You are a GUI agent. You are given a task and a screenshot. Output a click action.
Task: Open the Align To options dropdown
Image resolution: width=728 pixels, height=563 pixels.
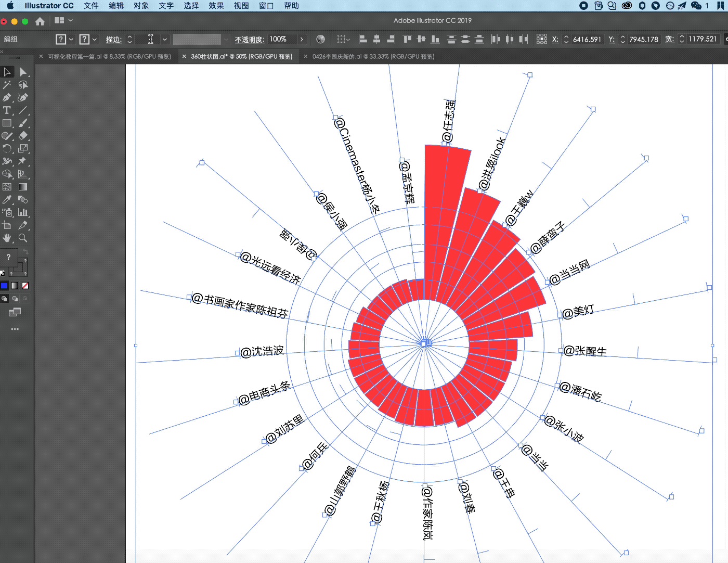coord(344,39)
